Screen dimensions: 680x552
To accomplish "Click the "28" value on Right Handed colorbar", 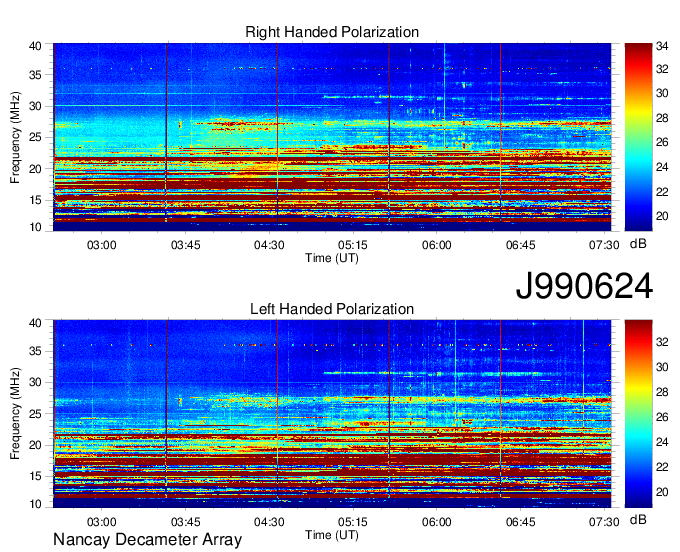I will (x=662, y=118).
